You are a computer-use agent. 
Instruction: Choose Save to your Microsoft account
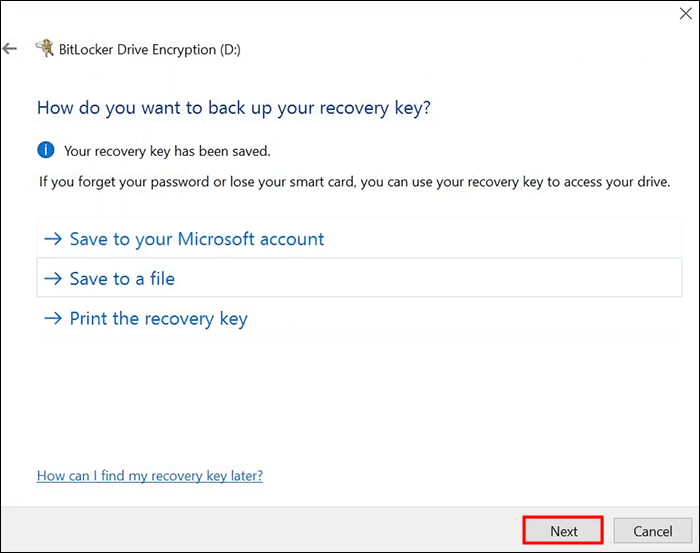coord(197,239)
